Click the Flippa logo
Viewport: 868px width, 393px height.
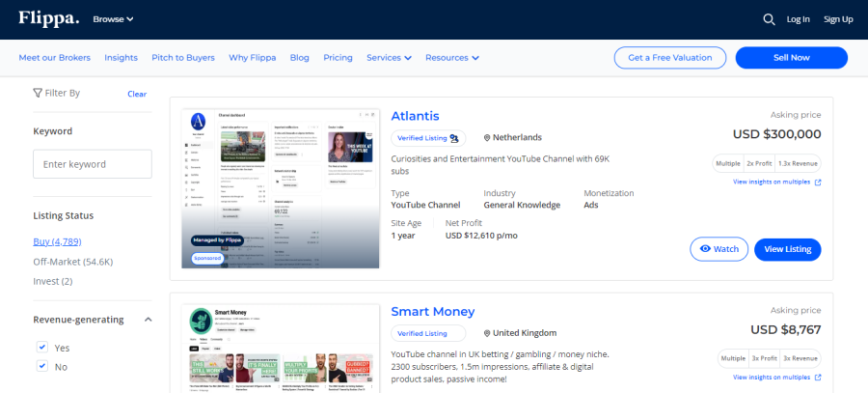point(49,18)
